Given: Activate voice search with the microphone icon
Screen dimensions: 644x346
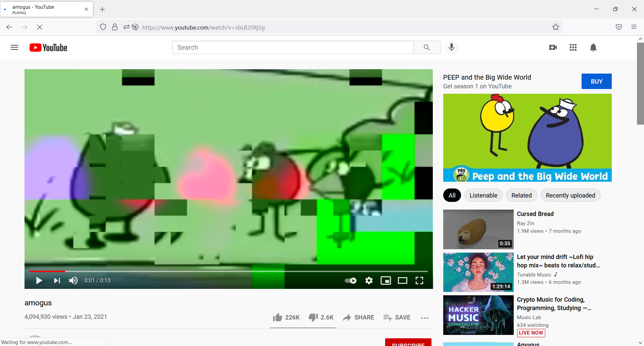Looking at the screenshot, I should (451, 47).
